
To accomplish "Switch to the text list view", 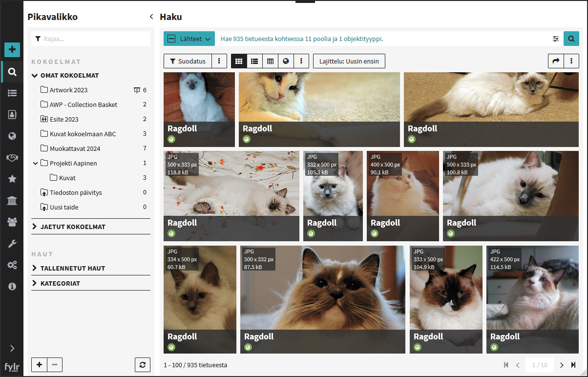I will coord(254,61).
